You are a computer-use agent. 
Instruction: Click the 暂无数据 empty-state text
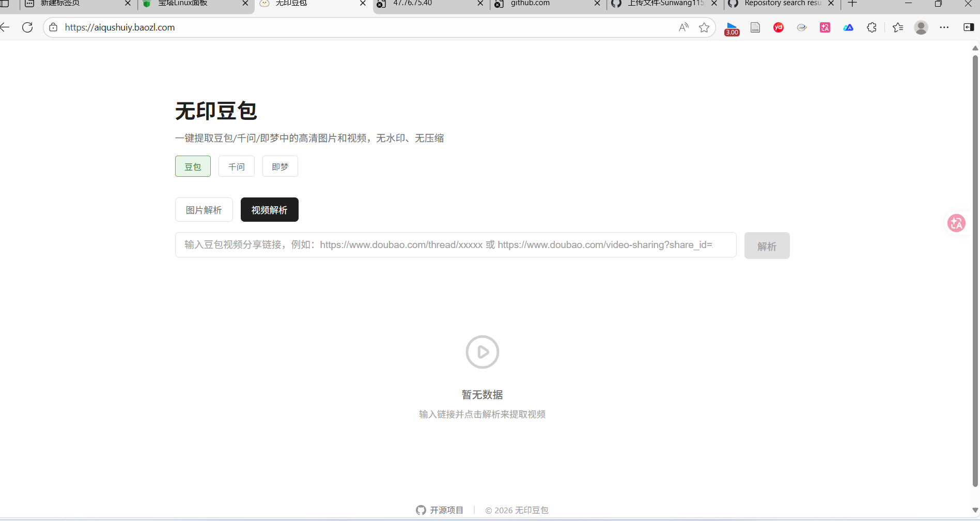pos(482,395)
